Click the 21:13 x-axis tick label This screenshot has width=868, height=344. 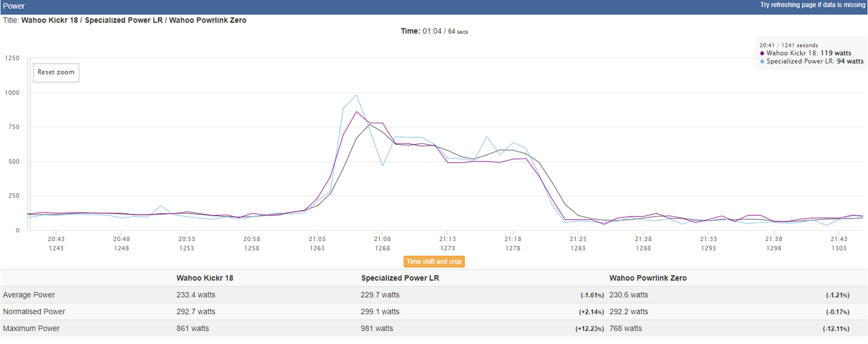click(x=447, y=239)
